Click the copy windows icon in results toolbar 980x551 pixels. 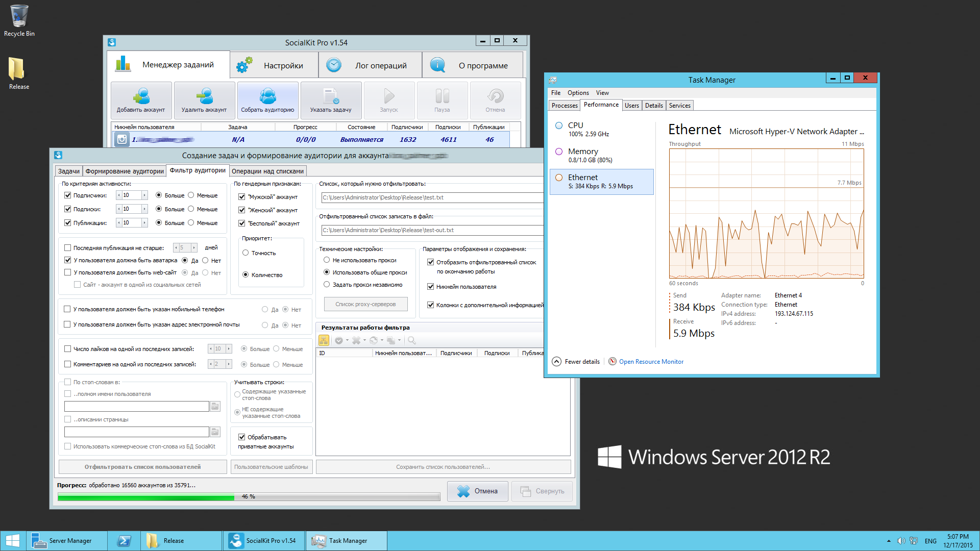click(390, 340)
